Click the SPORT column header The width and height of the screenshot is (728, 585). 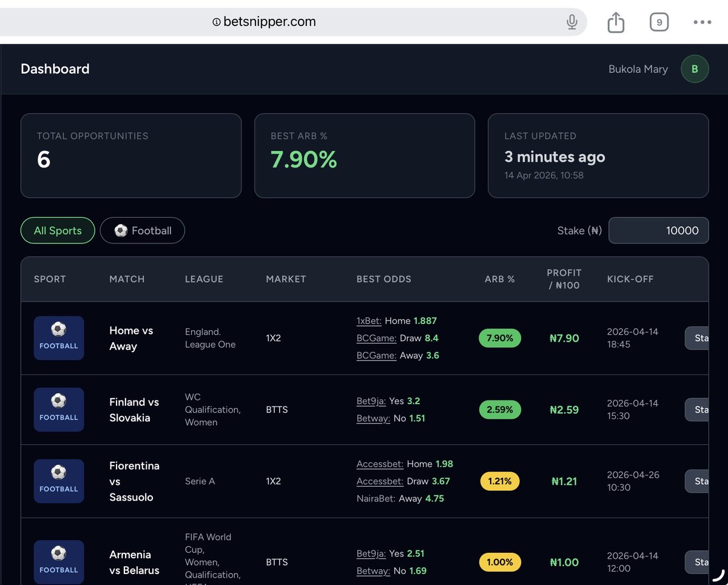coord(50,279)
